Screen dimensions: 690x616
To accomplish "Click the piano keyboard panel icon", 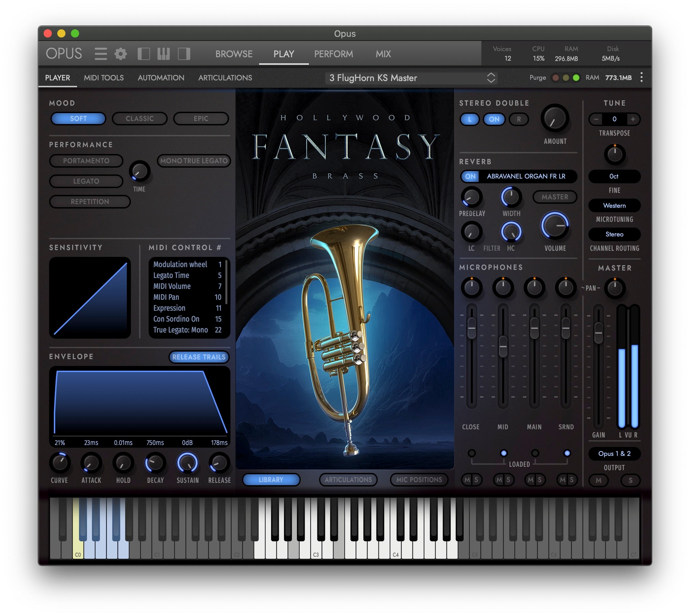I will pos(164,54).
